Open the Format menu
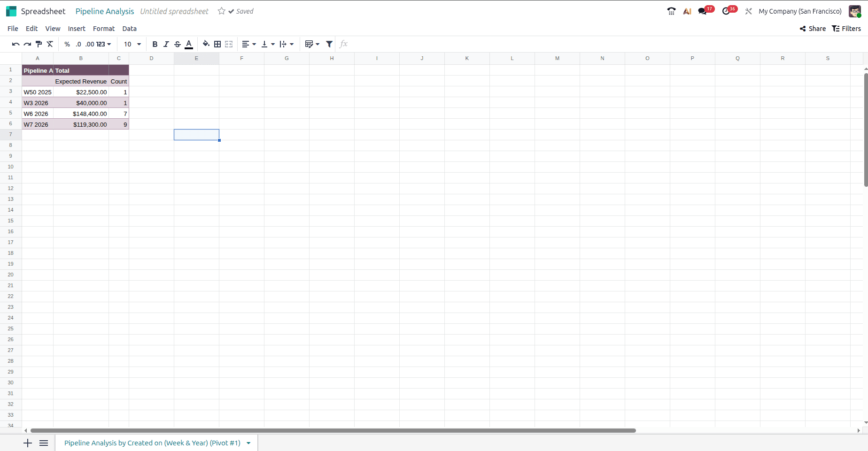 point(104,29)
